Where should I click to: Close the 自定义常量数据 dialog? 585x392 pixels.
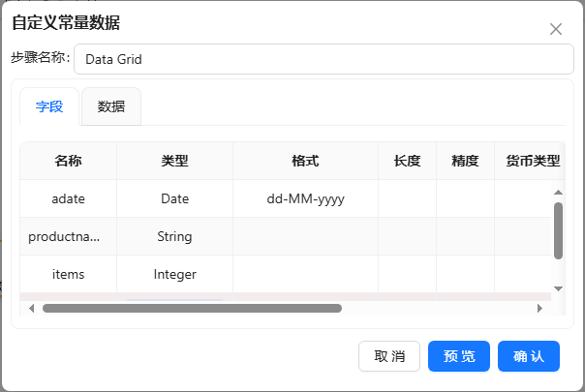click(x=556, y=29)
